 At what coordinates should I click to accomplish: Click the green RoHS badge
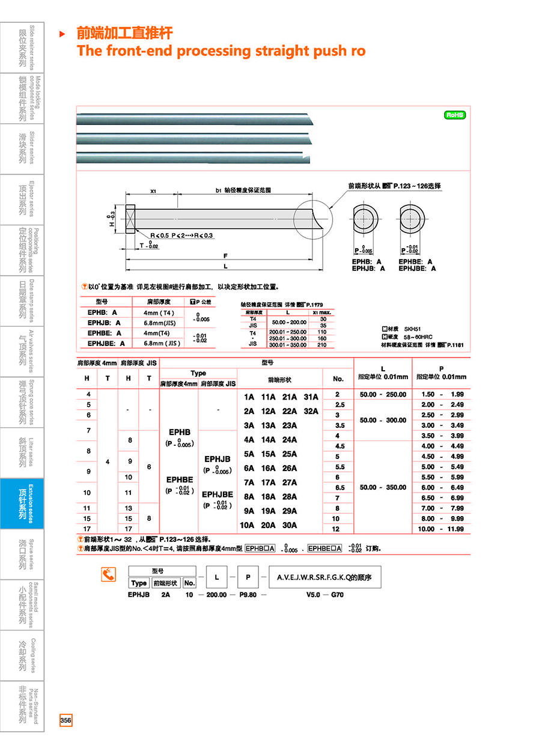point(455,115)
